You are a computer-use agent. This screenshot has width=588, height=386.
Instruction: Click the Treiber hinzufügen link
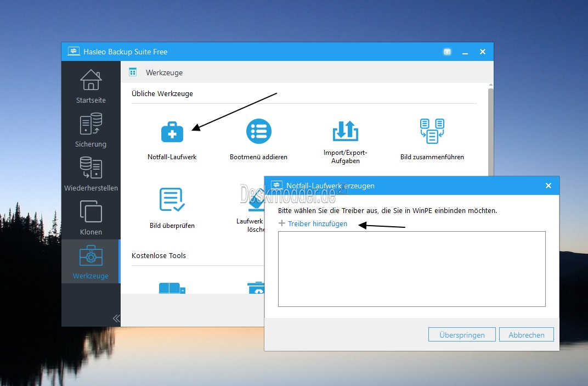(x=317, y=224)
